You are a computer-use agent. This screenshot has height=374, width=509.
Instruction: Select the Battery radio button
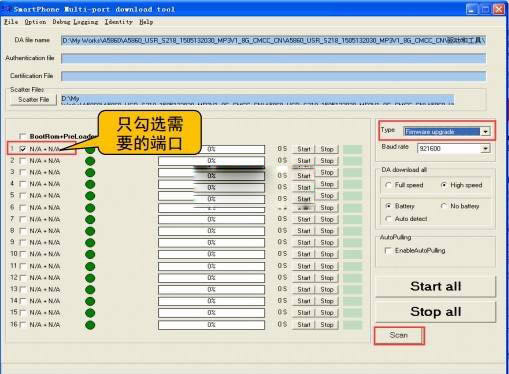(x=388, y=206)
